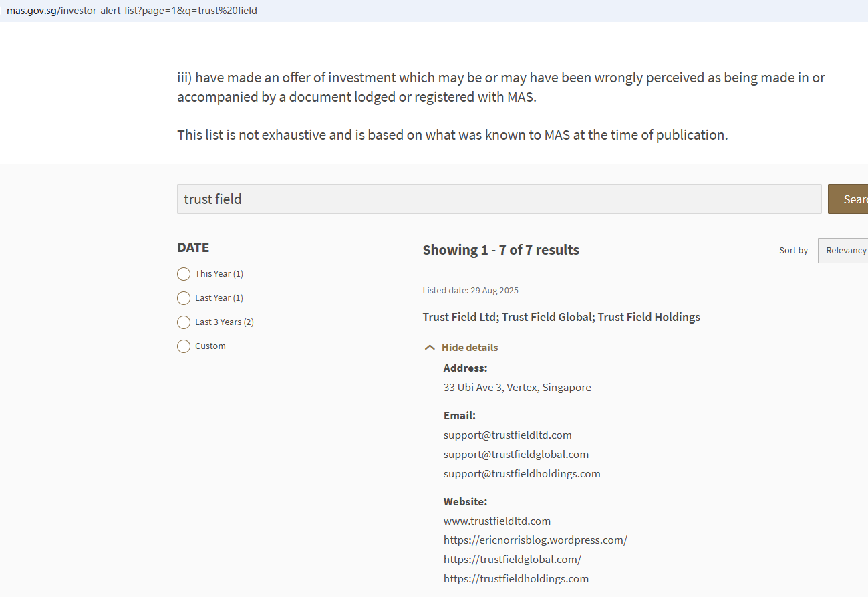Click the support@trustfieldglobal.com email address
Screen dimensions: 868x597
click(x=516, y=455)
